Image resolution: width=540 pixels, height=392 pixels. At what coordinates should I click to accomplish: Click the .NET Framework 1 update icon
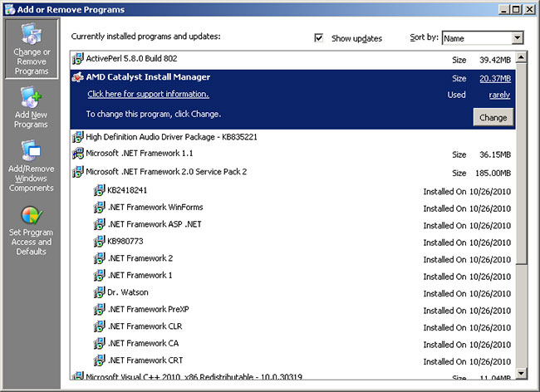click(x=99, y=276)
